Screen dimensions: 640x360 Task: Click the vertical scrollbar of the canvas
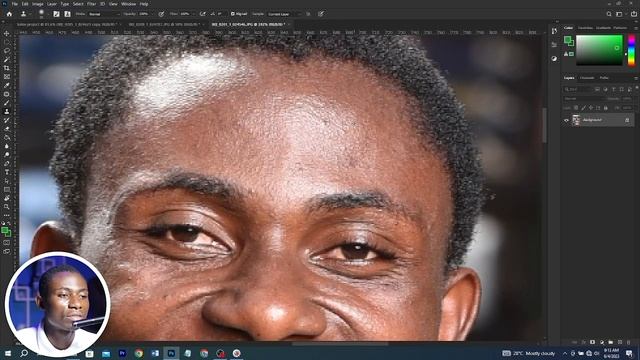coord(544,126)
